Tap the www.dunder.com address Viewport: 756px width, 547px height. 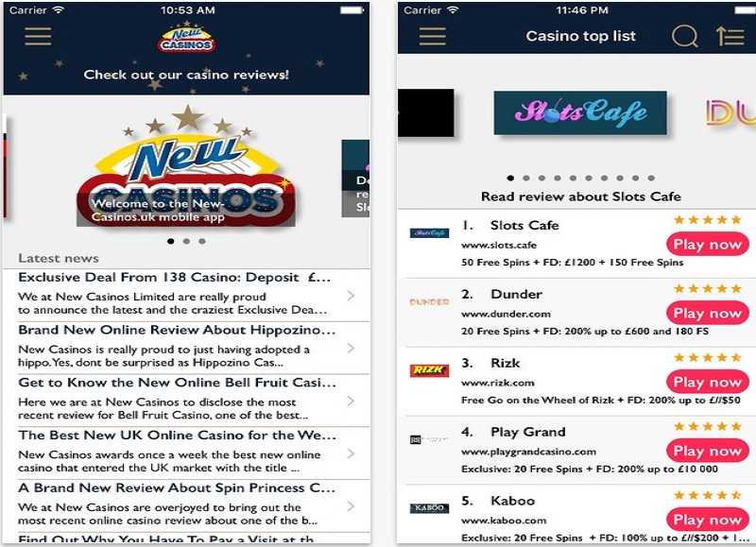[506, 314]
